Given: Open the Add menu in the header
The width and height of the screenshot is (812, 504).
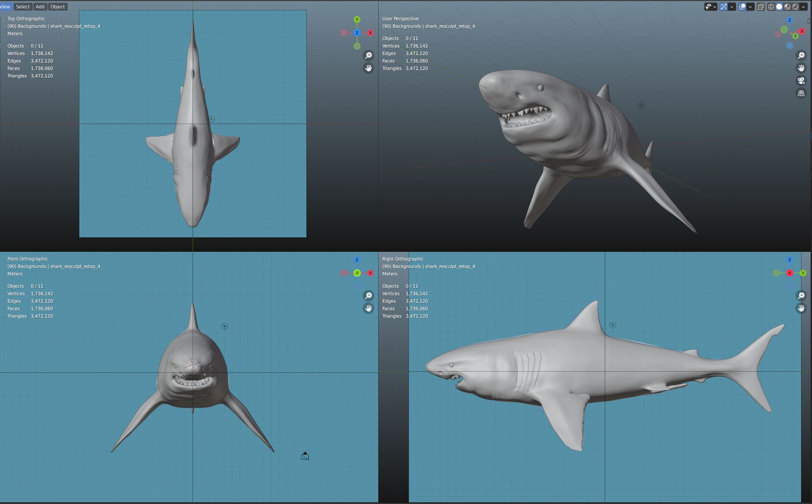Looking at the screenshot, I should (x=40, y=6).
